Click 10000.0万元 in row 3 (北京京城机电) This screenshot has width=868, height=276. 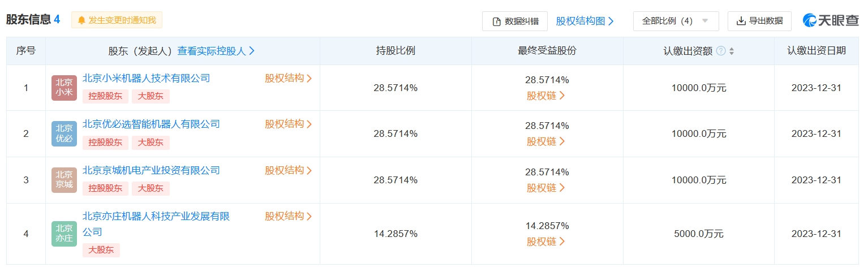tap(699, 180)
